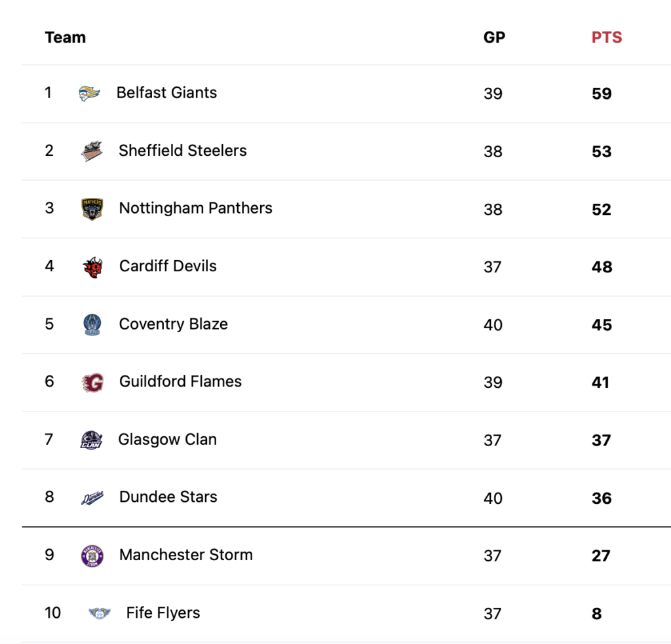The image size is (671, 644).
Task: Sort standings by PTS column header
Action: 606,37
